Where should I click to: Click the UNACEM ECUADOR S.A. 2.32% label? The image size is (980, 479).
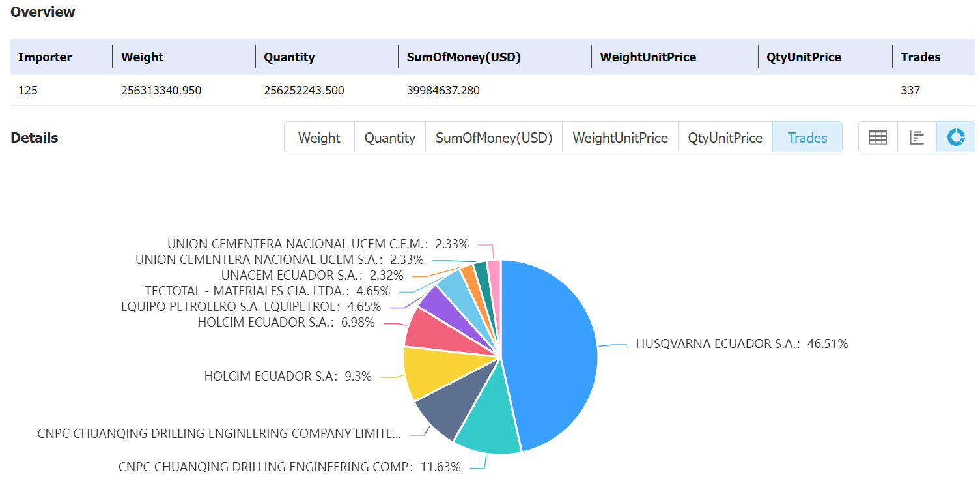pyautogui.click(x=313, y=275)
